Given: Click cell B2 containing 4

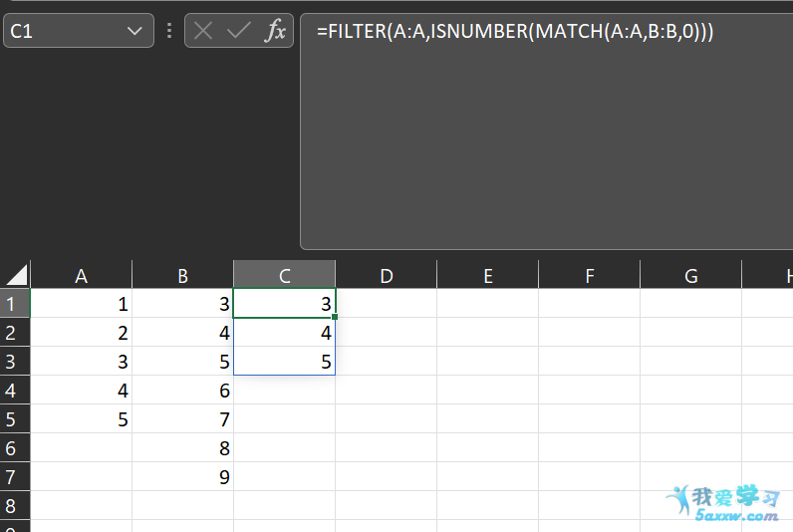Looking at the screenshot, I should click(182, 332).
